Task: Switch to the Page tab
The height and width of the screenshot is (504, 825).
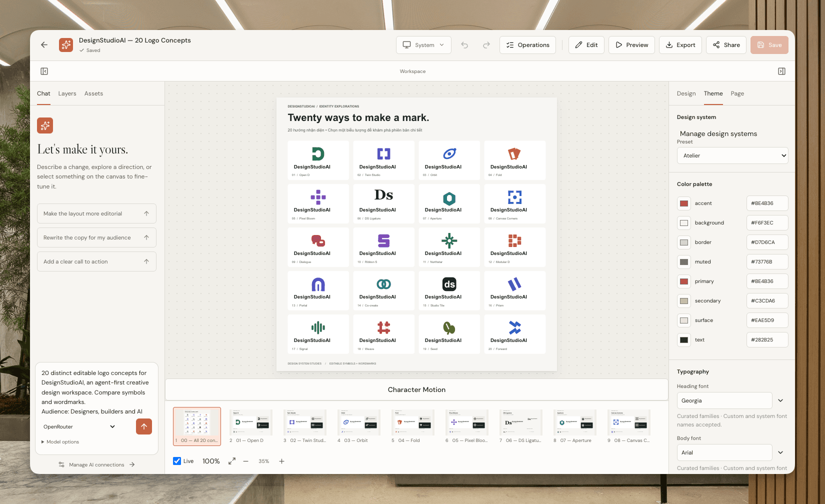Action: 737,93
